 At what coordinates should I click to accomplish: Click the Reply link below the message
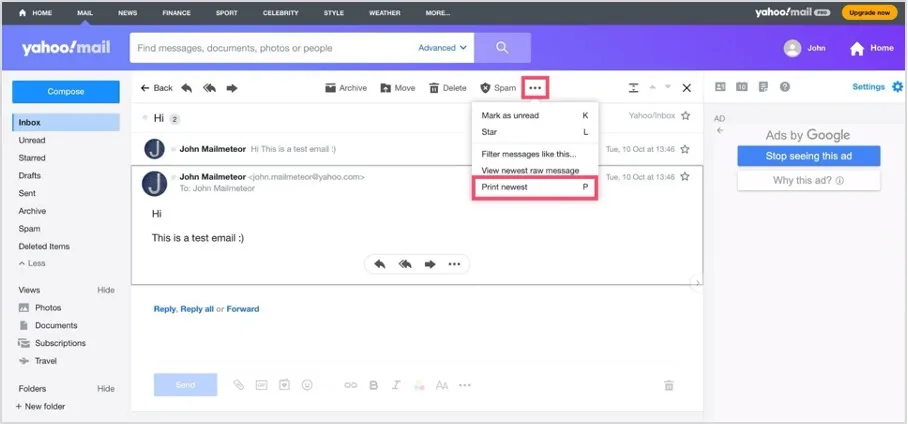pyautogui.click(x=164, y=309)
